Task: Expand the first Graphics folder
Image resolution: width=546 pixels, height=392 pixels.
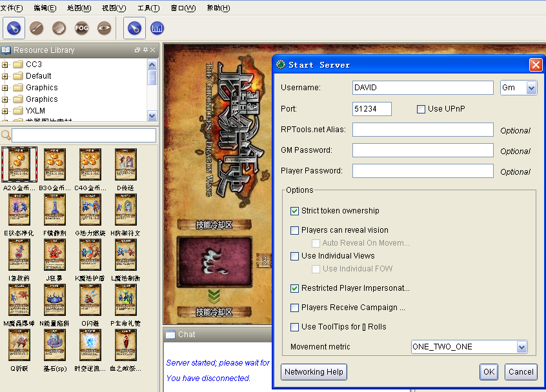Action: [5, 88]
